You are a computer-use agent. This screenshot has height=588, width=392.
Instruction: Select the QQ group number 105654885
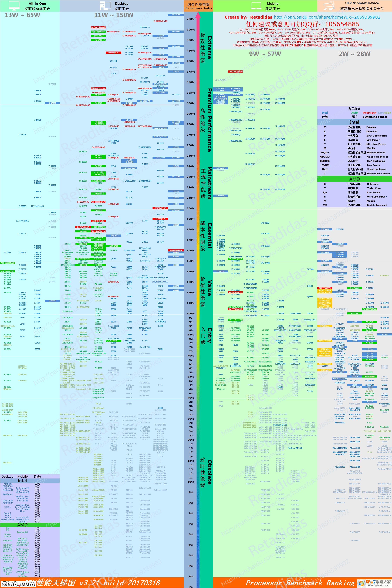pos(342,24)
